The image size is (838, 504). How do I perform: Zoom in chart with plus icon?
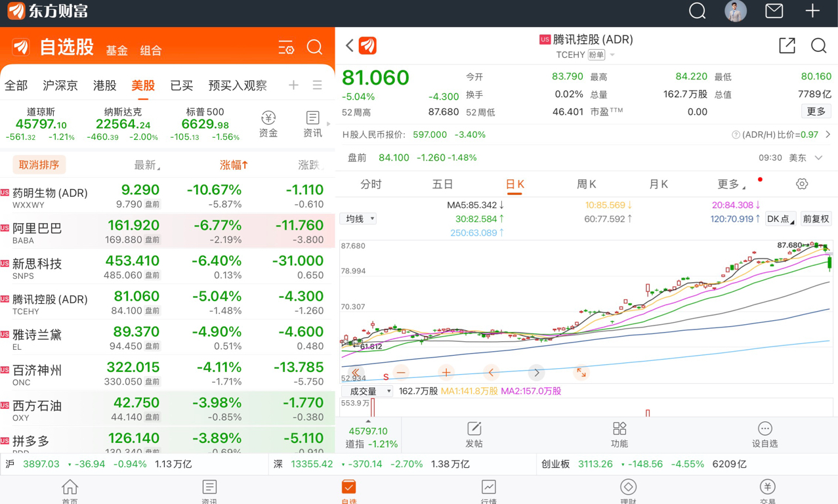click(446, 372)
